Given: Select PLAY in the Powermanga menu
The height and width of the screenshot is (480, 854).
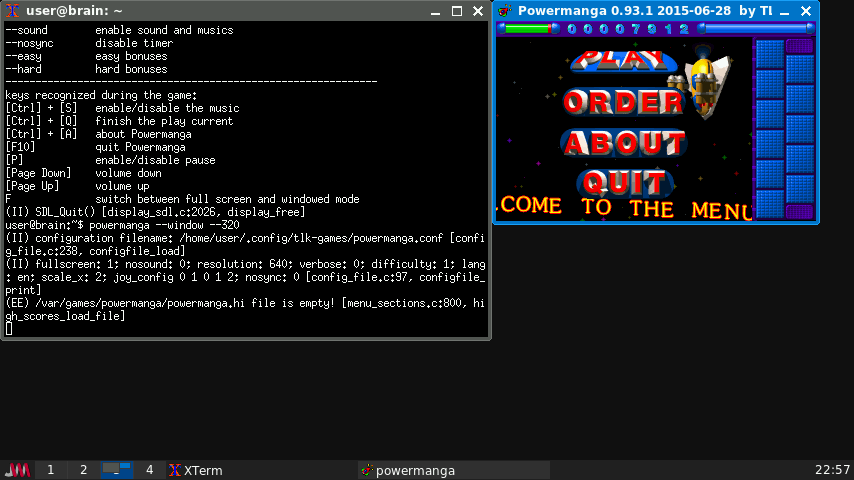Looking at the screenshot, I should click(622, 59).
